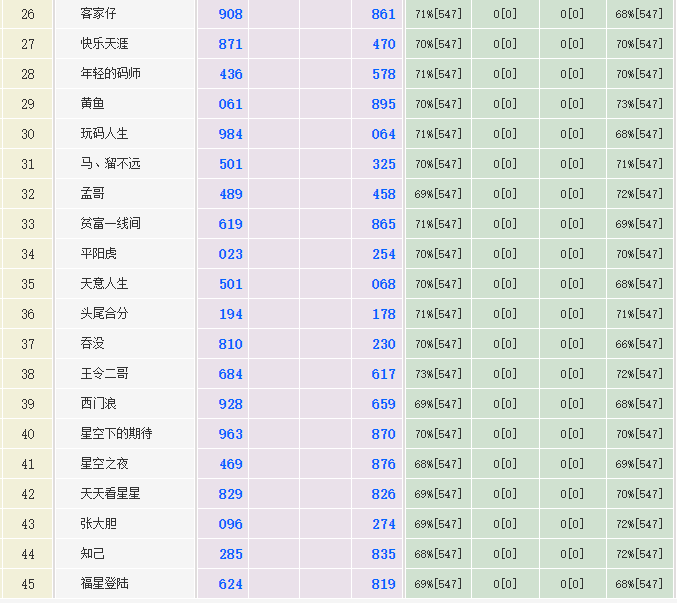Click blue number 061 in 黄鱼 row
677x603 pixels.
pos(230,104)
